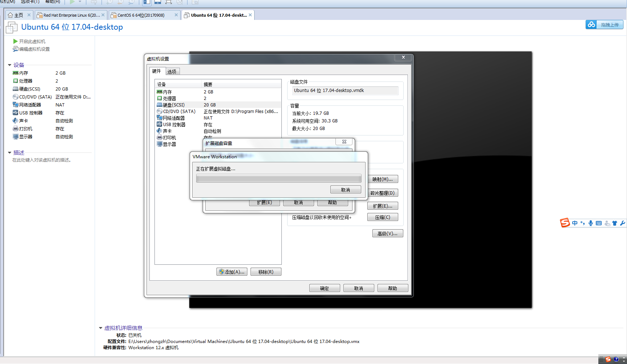Viewport: 627px width, 364px height.
Task: Click the CD/DVD (SATA) icon in sidebar
Action: pyautogui.click(x=16, y=97)
